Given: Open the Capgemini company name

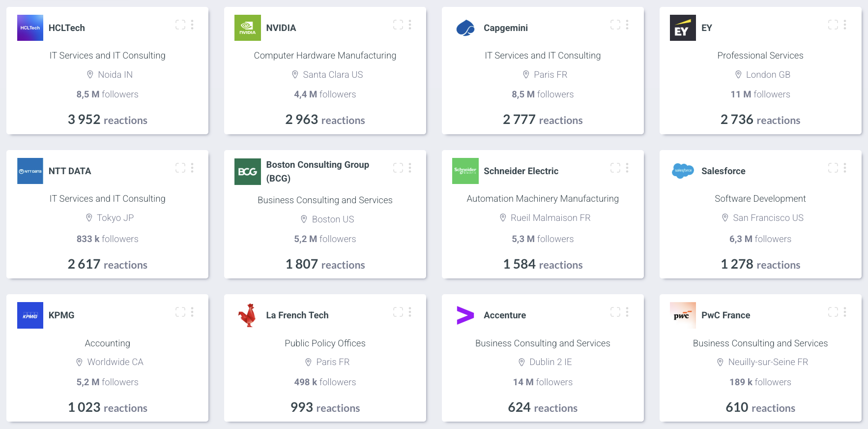Looking at the screenshot, I should pyautogui.click(x=506, y=28).
